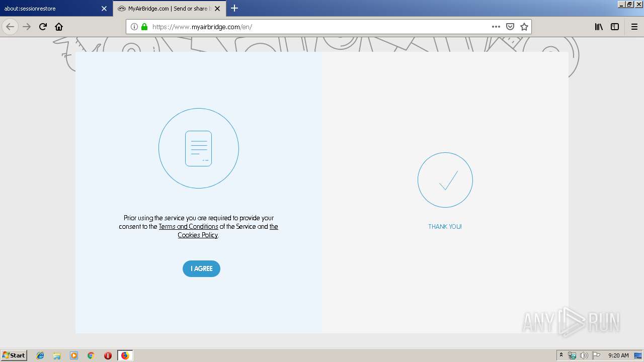
Task: Go forward to the next page
Action: pos(27,27)
